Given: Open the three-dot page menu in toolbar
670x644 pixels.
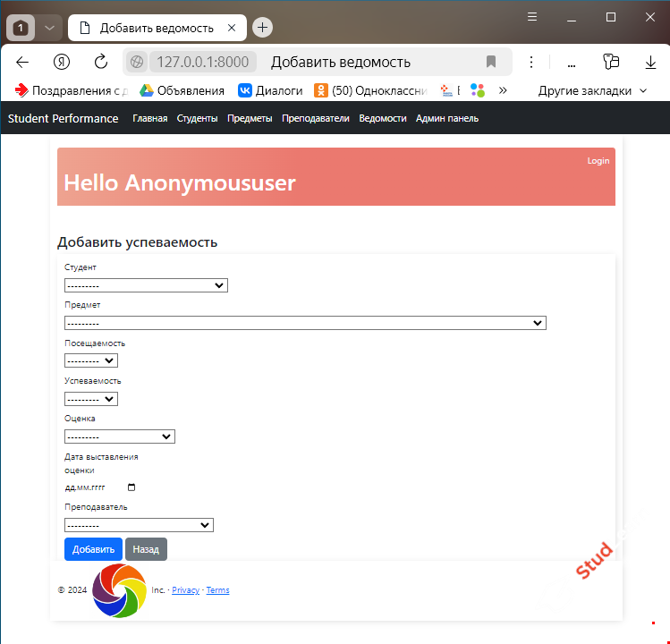Looking at the screenshot, I should 531,63.
